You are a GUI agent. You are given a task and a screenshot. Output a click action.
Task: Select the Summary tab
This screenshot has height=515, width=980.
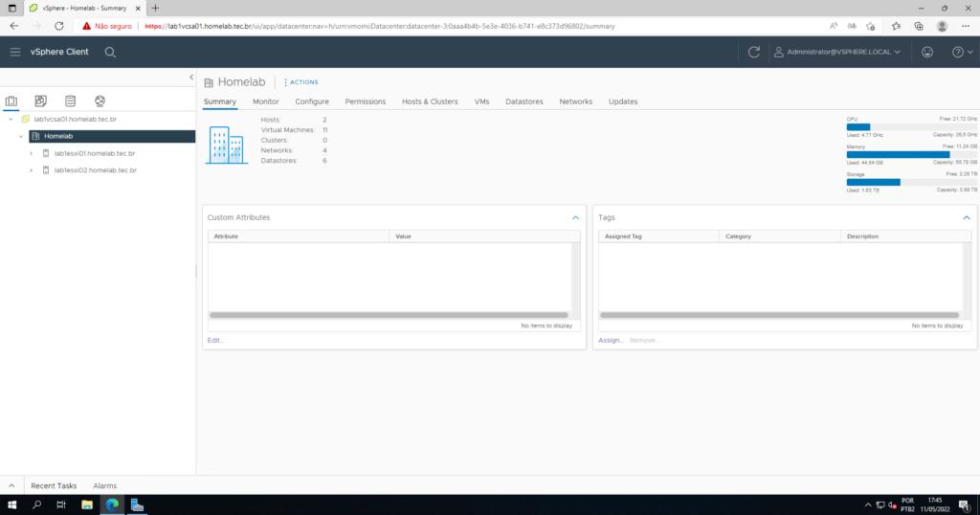(220, 101)
